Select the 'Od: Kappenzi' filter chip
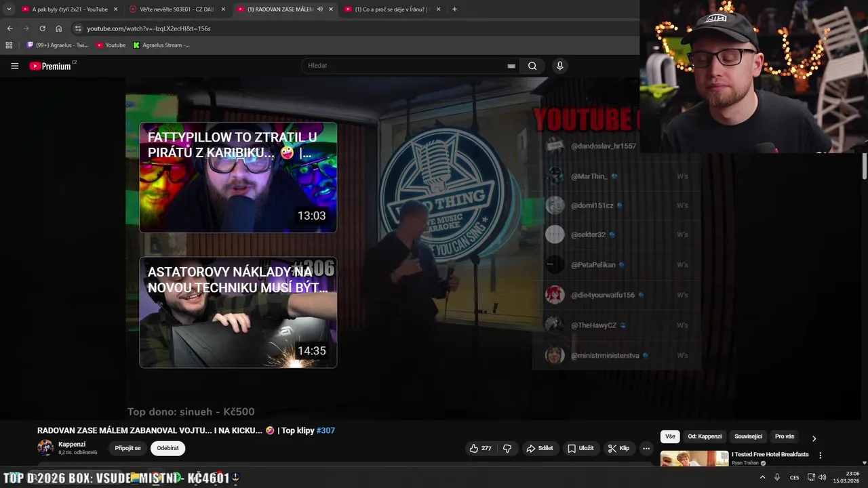 [705, 436]
